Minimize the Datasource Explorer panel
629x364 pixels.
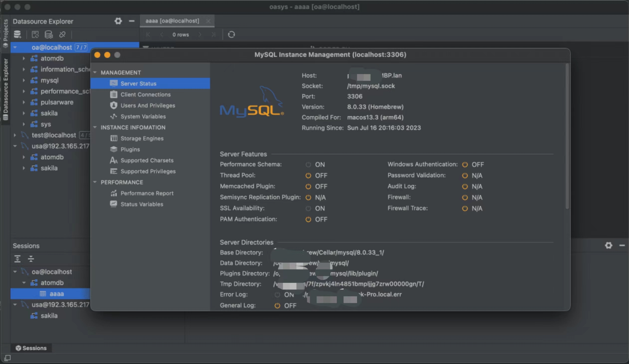[131, 21]
